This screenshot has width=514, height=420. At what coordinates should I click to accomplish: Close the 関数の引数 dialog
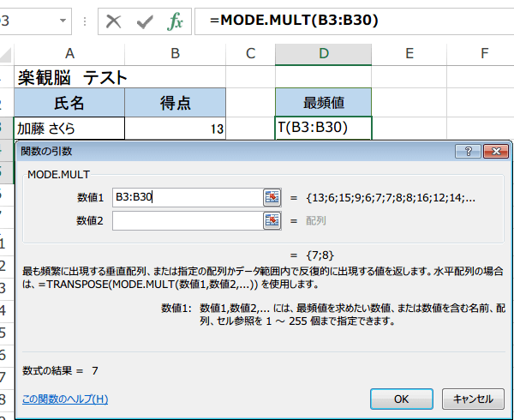[x=496, y=152]
